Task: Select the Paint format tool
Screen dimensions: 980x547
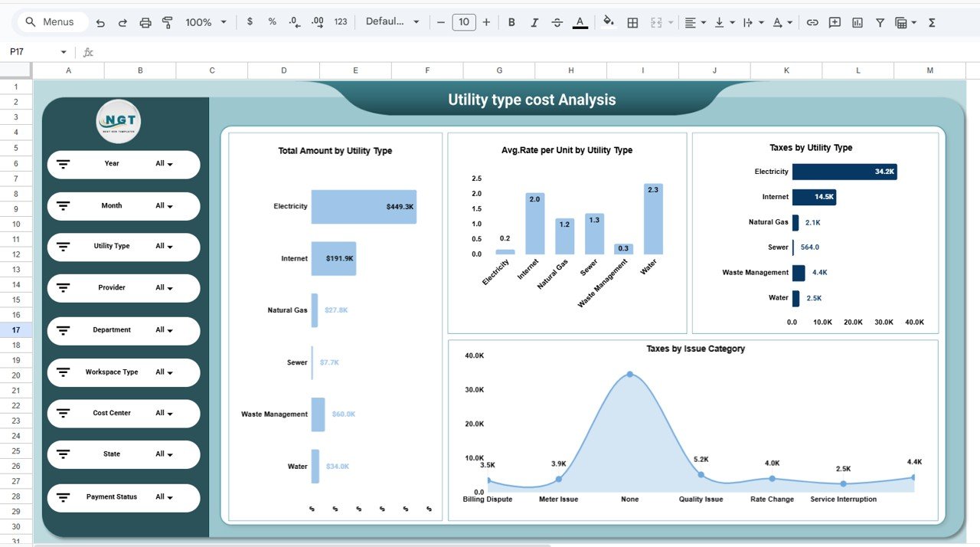Action: tap(167, 21)
